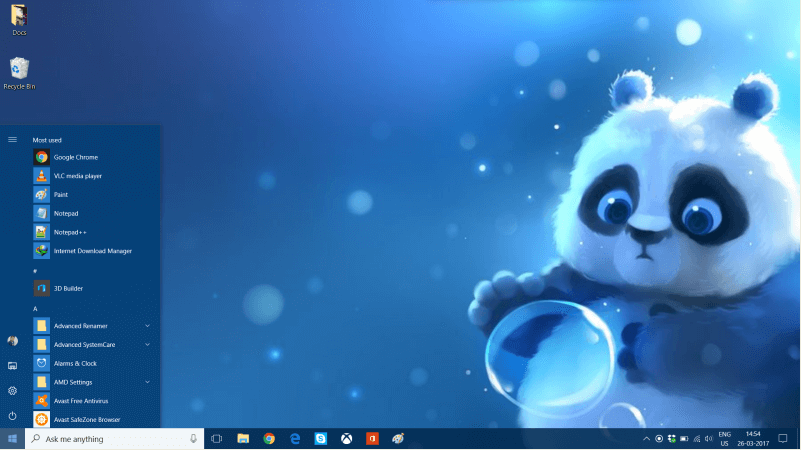Show hidden tray icons arrow

(x=646, y=439)
